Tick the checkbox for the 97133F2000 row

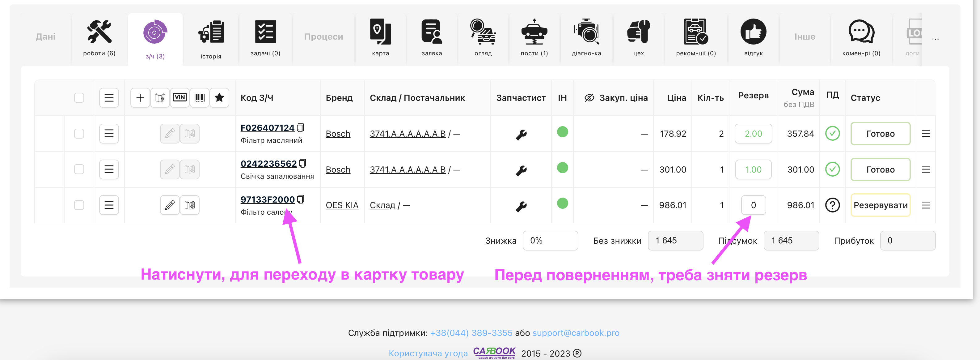[79, 205]
